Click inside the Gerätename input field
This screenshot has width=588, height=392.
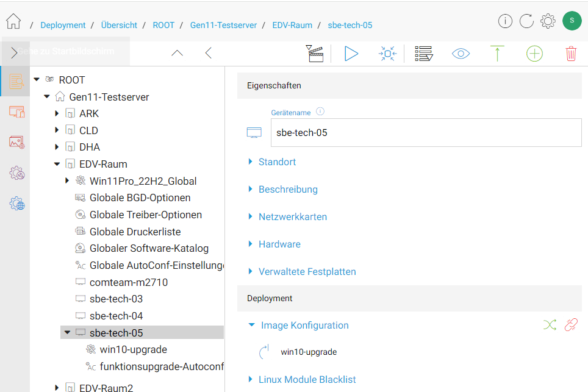(425, 132)
